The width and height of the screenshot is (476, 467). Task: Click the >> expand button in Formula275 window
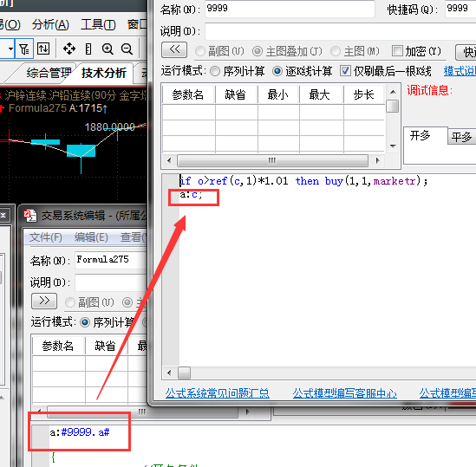point(44,301)
